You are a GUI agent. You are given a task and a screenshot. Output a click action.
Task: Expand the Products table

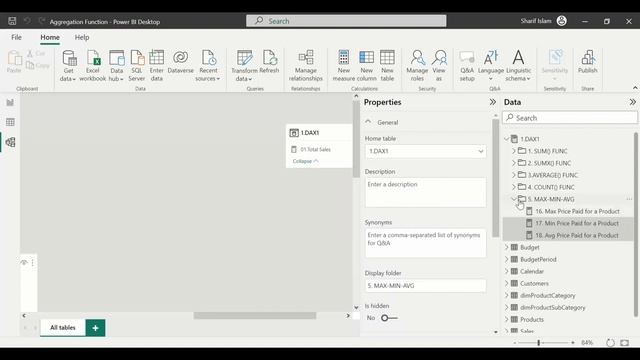click(507, 320)
